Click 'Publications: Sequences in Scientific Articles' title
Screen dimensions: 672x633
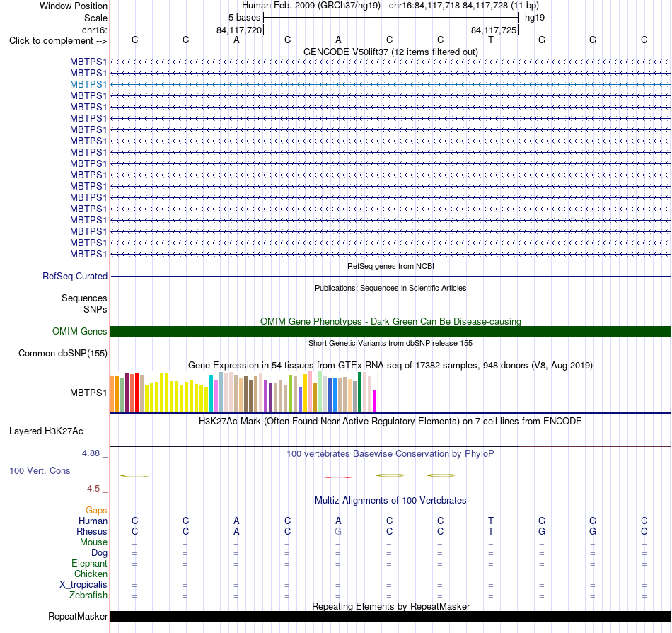click(390, 288)
